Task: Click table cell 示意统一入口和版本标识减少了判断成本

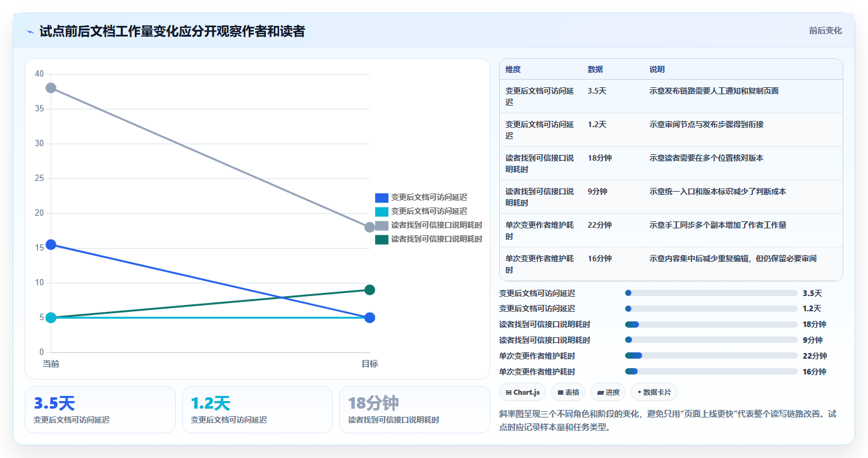Action: click(718, 192)
